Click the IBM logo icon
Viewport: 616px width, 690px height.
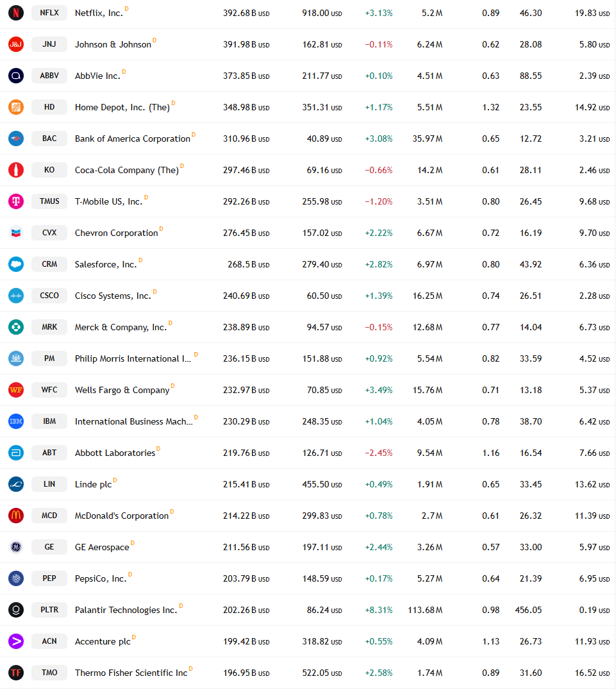click(x=16, y=421)
